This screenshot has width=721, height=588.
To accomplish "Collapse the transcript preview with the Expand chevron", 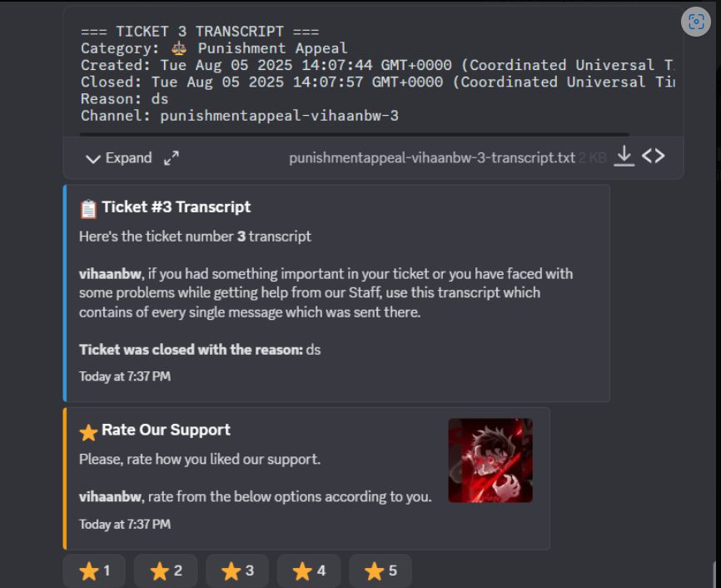I will (x=93, y=157).
